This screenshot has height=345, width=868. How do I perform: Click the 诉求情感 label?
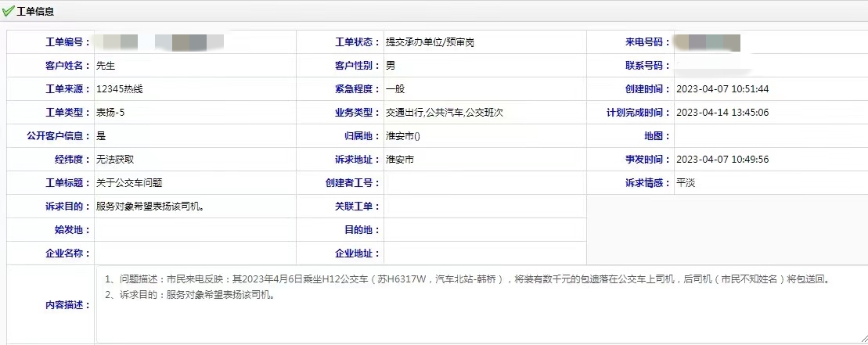[x=647, y=183]
